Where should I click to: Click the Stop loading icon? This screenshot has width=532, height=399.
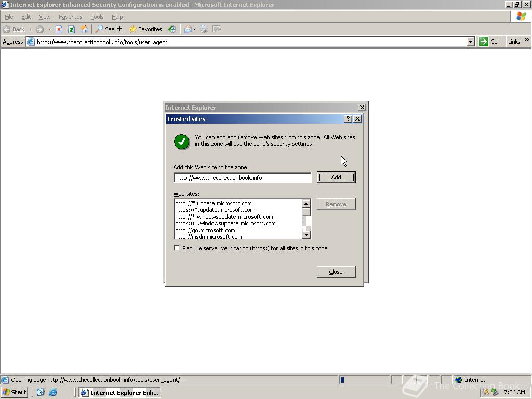59,29
